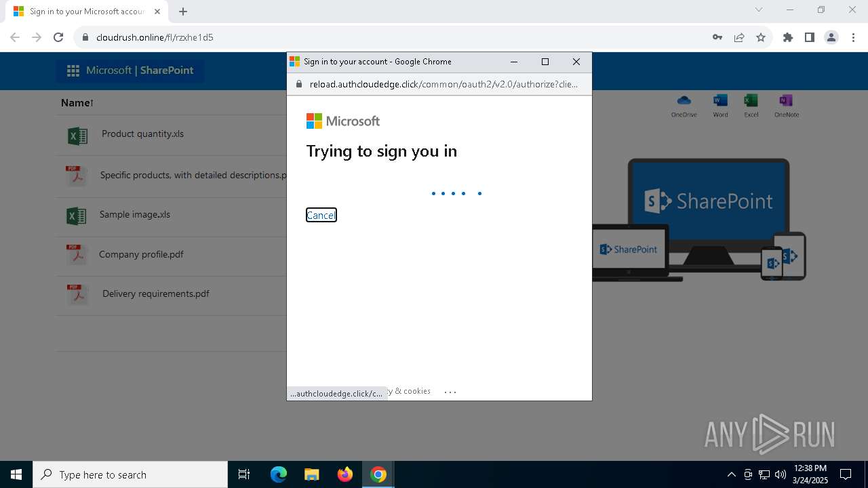Click the Share page icon
This screenshot has width=868, height=488.
tap(739, 37)
